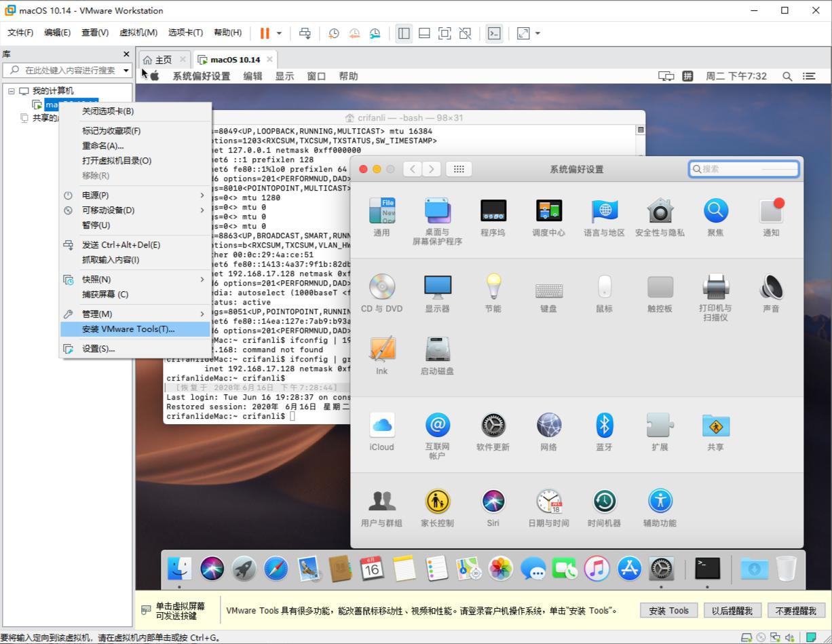Open Keyboard (键盘) preferences
Screen dimensions: 832x644
548,290
